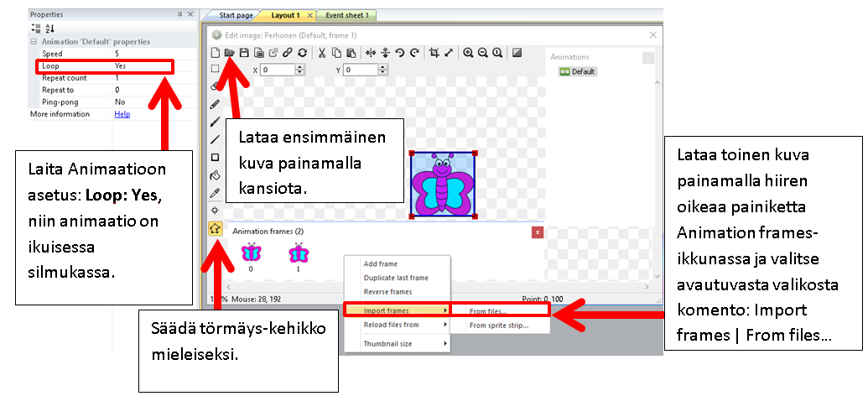868x396 pixels.
Task: Switch to the Event sheet 1 tab
Action: tap(347, 15)
